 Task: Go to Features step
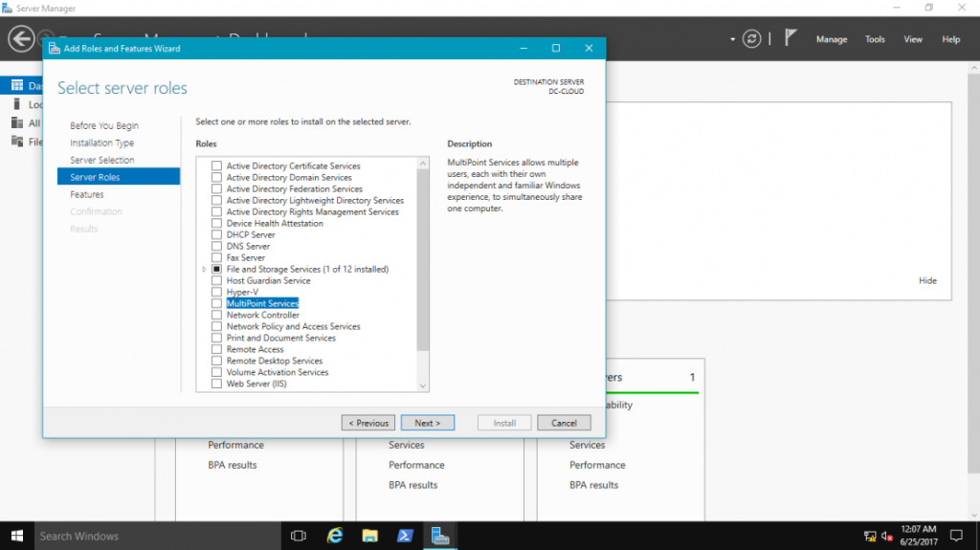click(x=87, y=194)
